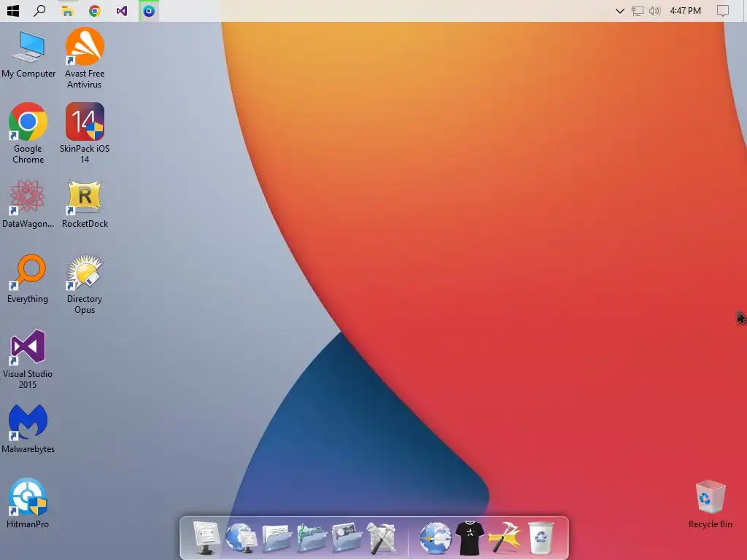Open the clock showing 4:47 PM

pos(685,10)
